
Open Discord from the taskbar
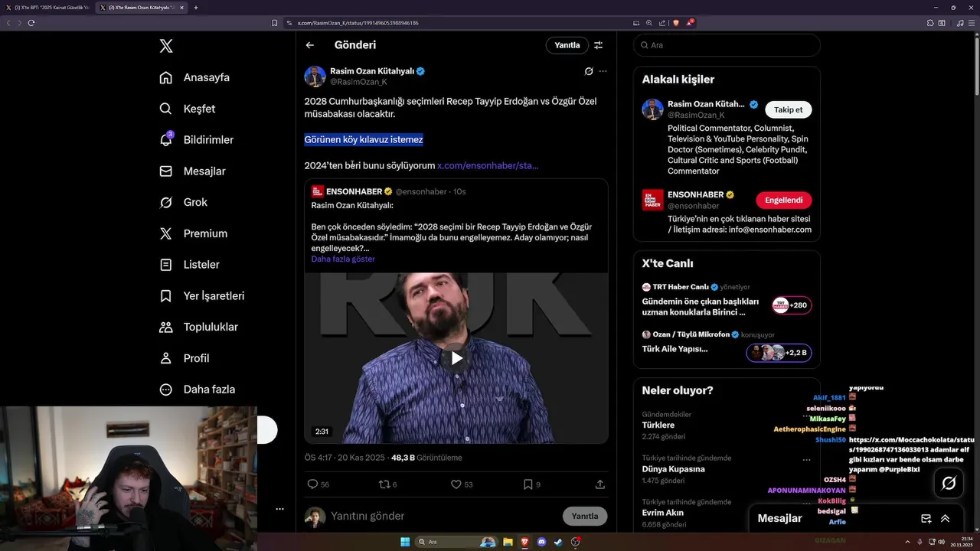pyautogui.click(x=541, y=542)
